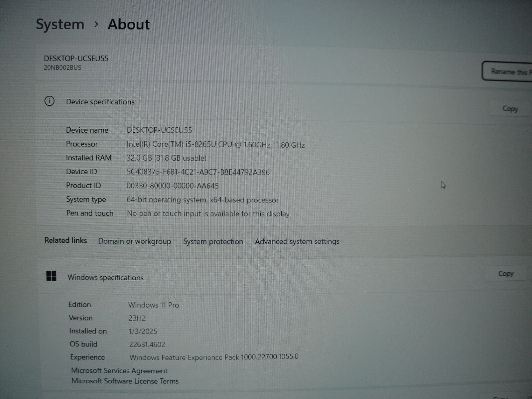Screen dimensions: 532x399
Task: Click the Edition label
Action: [79, 305]
